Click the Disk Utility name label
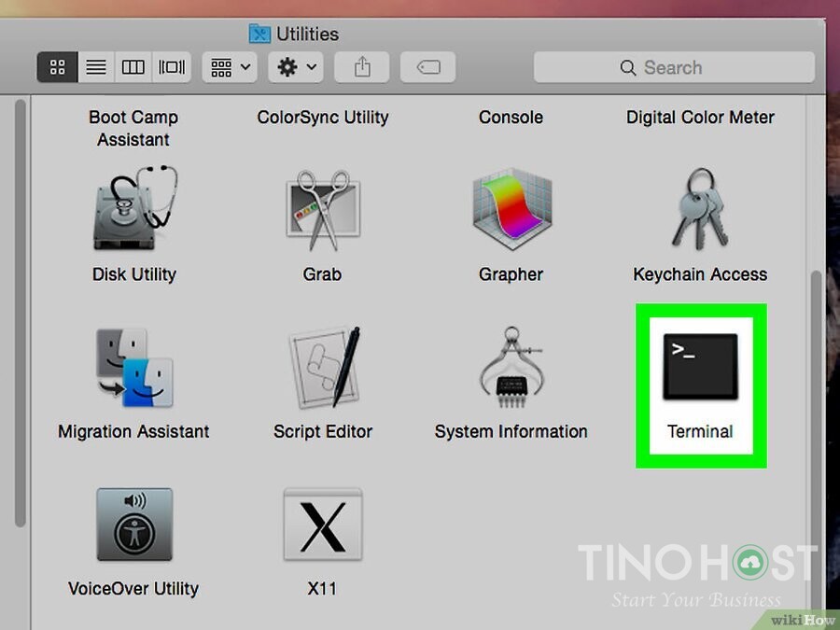Image resolution: width=840 pixels, height=630 pixels. point(134,274)
